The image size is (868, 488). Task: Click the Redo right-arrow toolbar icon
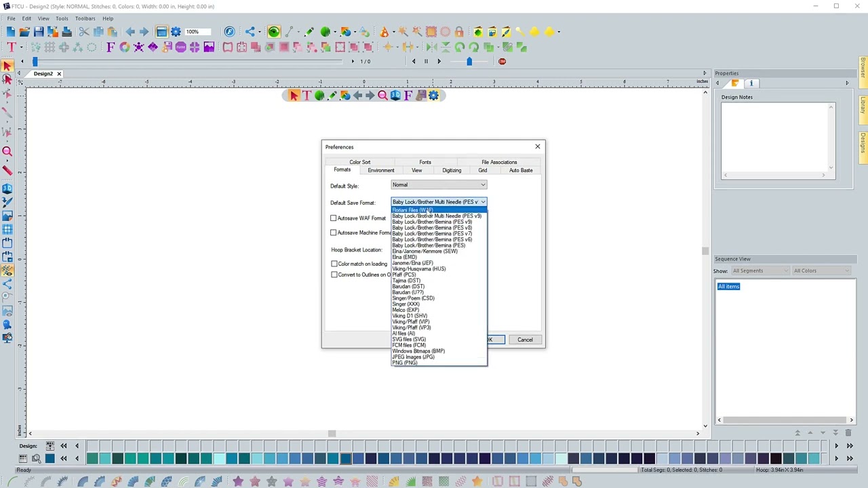(144, 32)
